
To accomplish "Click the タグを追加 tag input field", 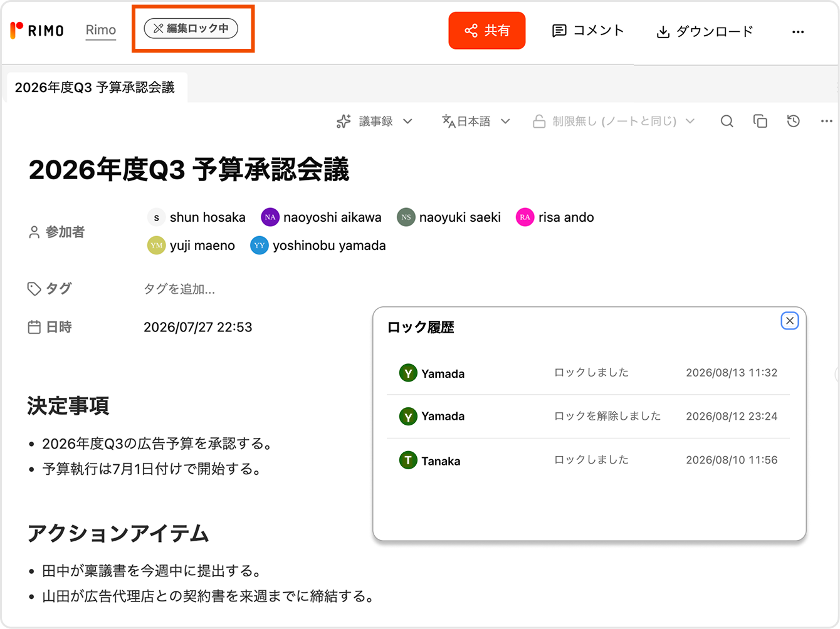I will tap(179, 289).
